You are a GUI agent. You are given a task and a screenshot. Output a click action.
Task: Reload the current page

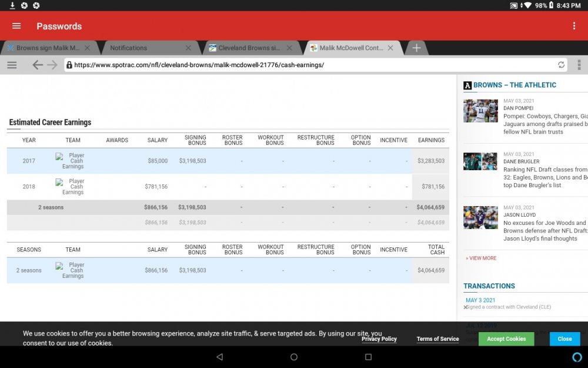click(x=561, y=65)
